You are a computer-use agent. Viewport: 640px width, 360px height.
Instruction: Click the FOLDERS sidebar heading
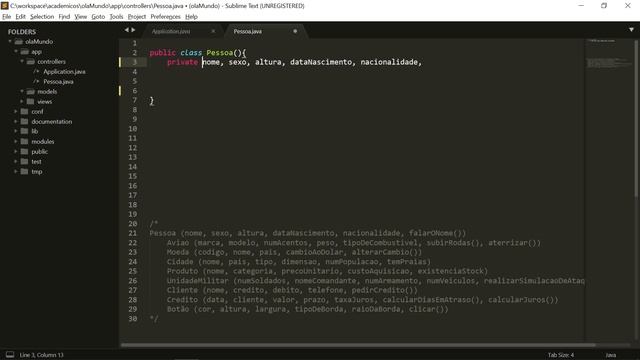tap(22, 32)
